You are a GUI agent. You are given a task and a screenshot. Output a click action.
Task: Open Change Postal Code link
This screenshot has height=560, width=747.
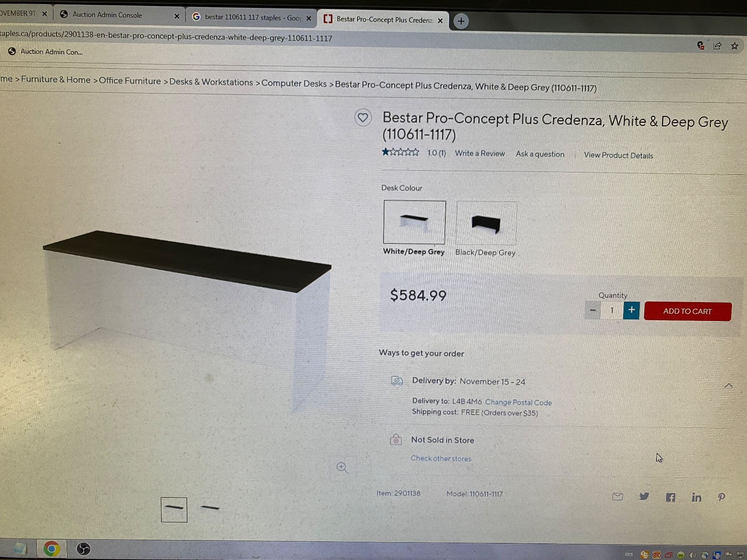point(518,402)
